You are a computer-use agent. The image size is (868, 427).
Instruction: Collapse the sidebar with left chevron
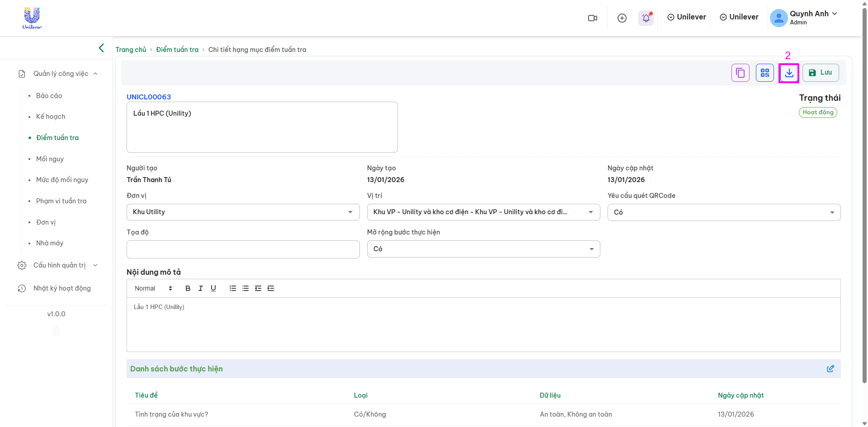point(101,48)
